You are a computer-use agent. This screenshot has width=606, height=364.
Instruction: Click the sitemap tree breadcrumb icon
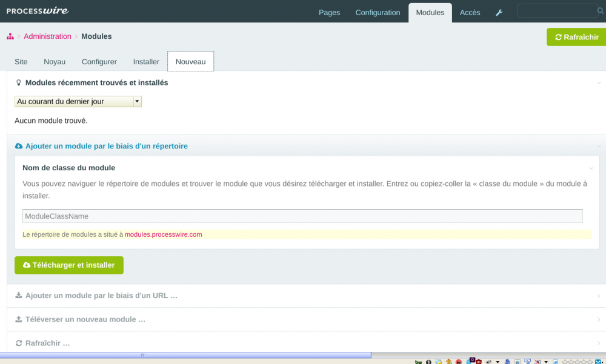click(x=10, y=37)
